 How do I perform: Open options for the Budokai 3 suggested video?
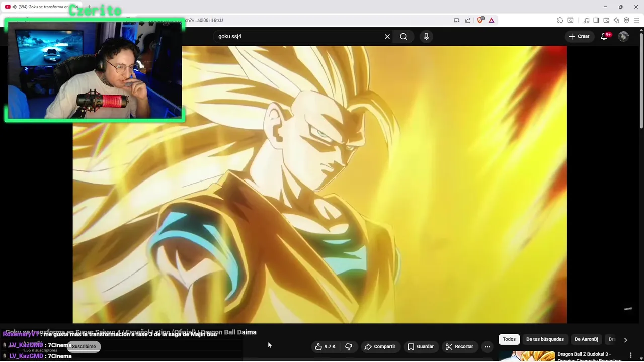click(631, 355)
